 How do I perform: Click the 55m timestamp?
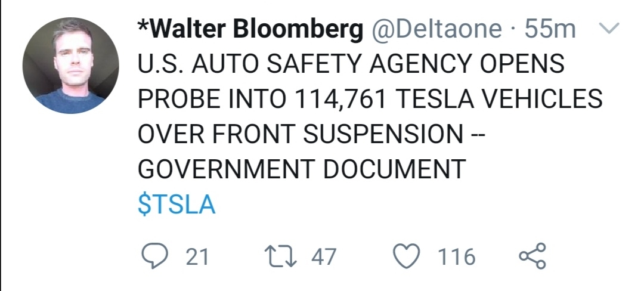click(x=550, y=30)
